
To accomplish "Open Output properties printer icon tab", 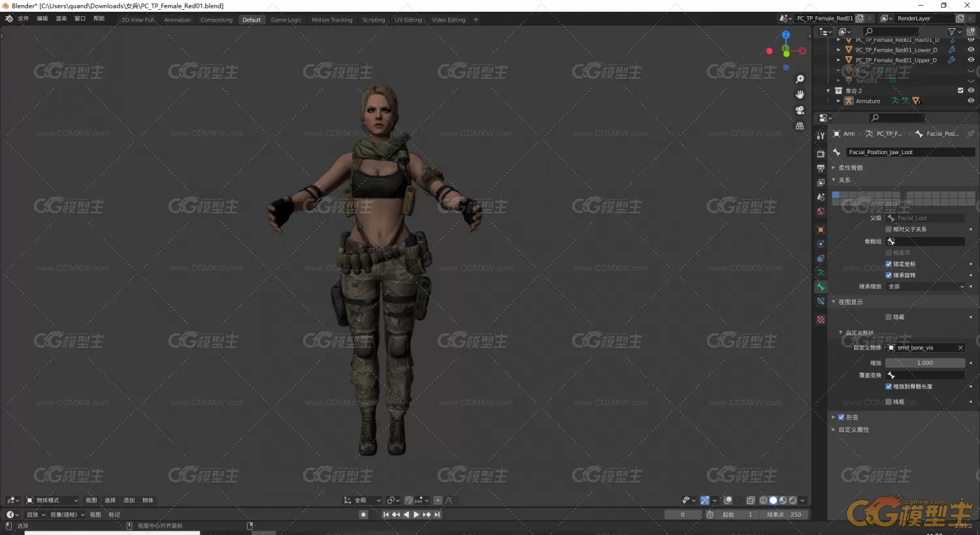I will coord(821,168).
